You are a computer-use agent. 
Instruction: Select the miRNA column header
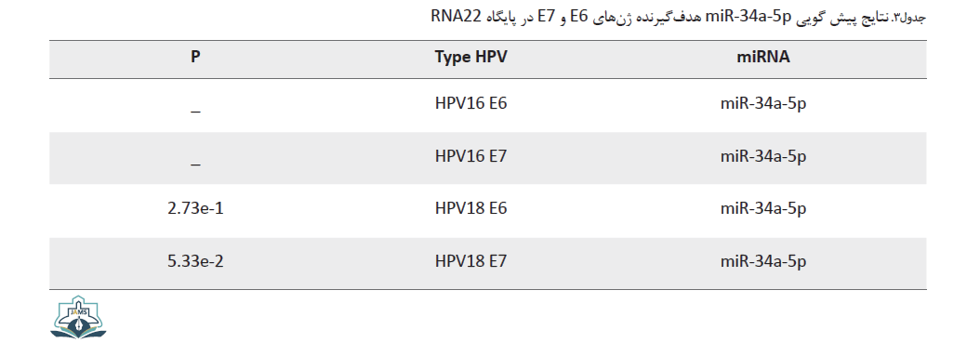tap(763, 58)
